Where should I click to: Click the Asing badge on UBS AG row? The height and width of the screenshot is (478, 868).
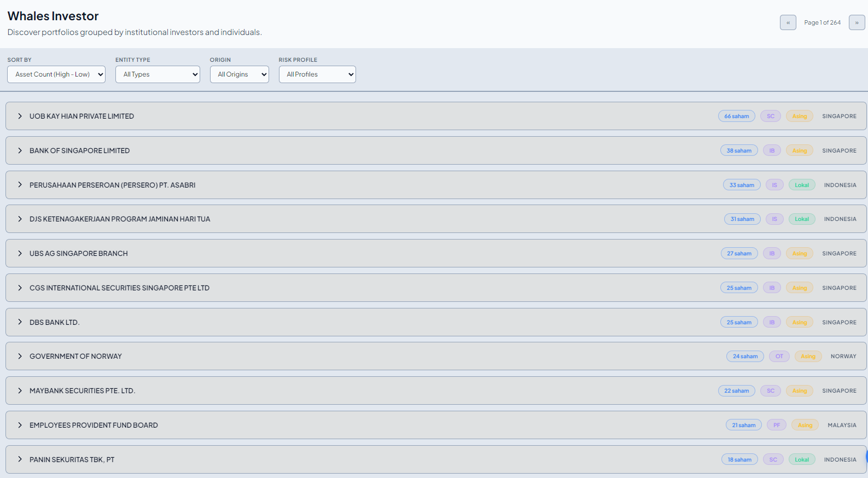[x=800, y=253]
